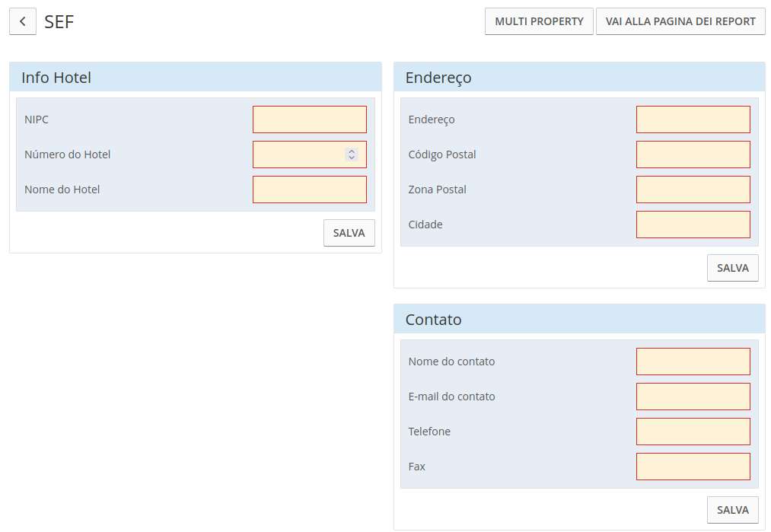Focus the Cidade input field
Image resolution: width=771 pixels, height=532 pixels.
point(693,225)
